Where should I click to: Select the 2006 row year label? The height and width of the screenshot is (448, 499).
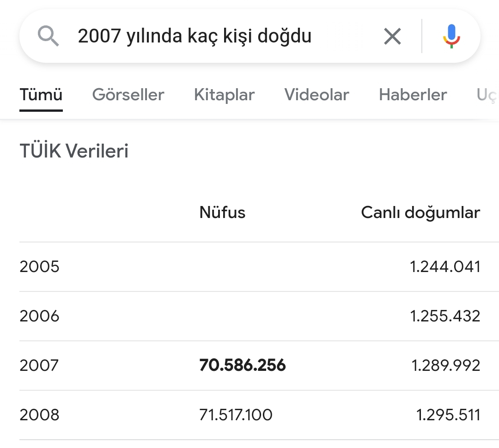40,316
